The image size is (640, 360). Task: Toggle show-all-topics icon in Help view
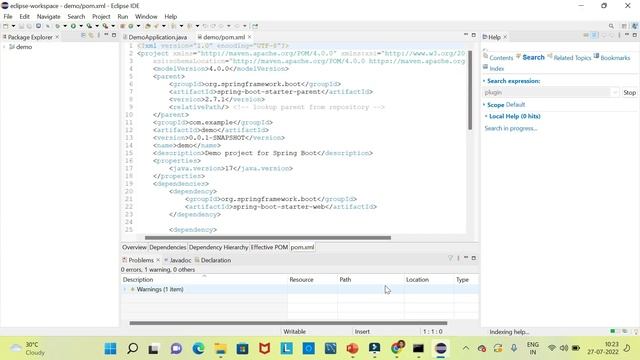[x=586, y=36]
